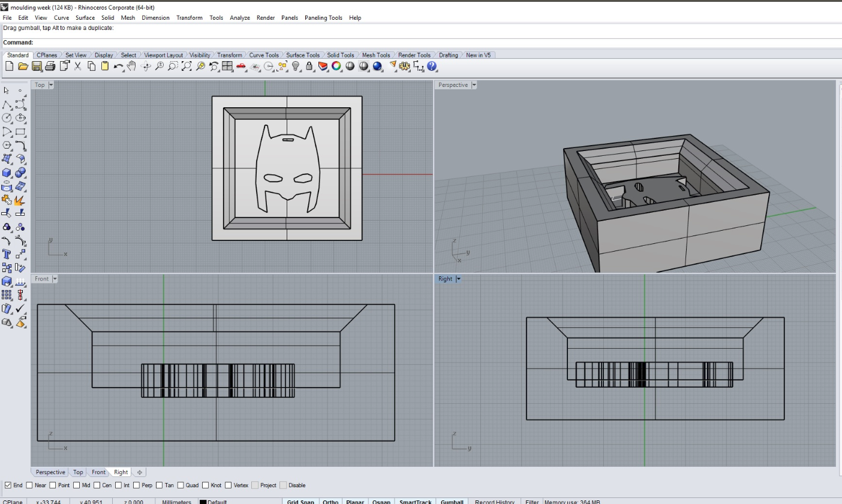Enable the Int osnap checkbox
This screenshot has height=504, width=842.
[119, 485]
